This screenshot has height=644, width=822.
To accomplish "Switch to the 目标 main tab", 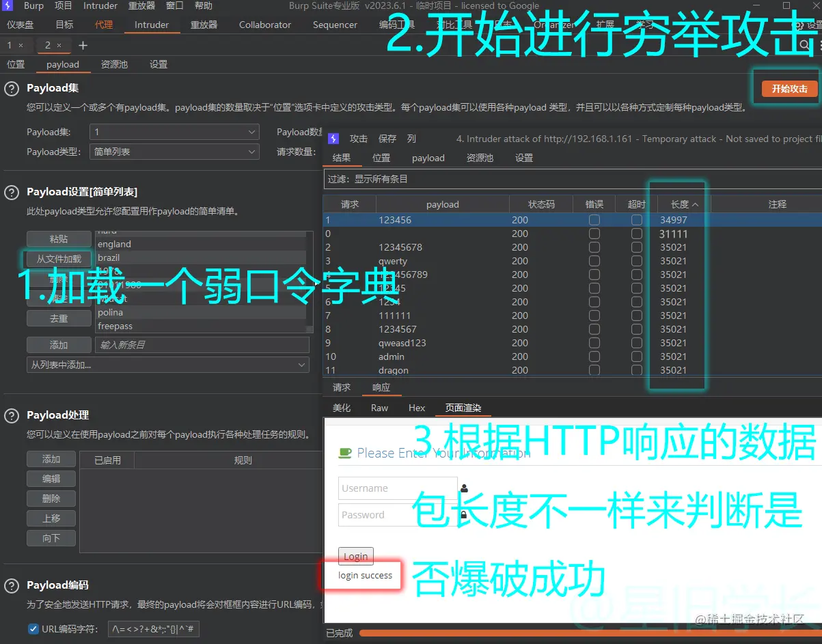I will click(x=64, y=25).
